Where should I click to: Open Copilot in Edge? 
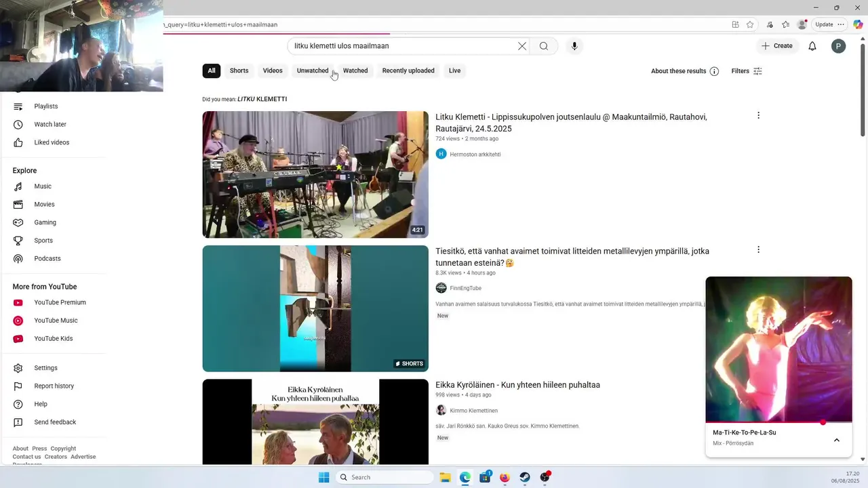tap(858, 24)
